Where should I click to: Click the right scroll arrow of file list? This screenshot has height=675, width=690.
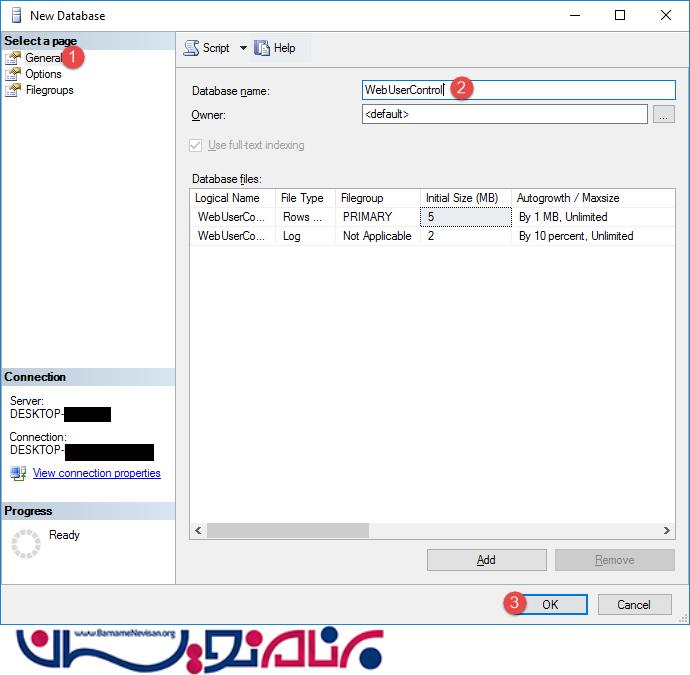(667, 530)
